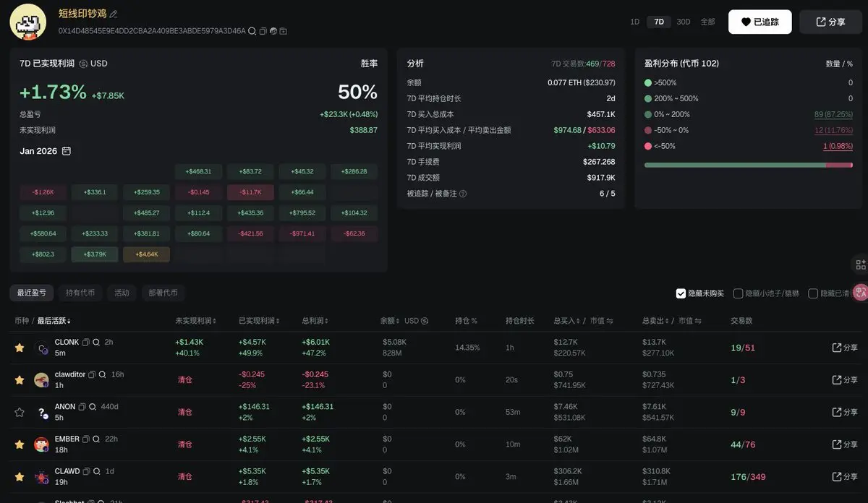The height and width of the screenshot is (503, 868).
Task: Unstar the CLAWD token
Action: [x=20, y=476]
